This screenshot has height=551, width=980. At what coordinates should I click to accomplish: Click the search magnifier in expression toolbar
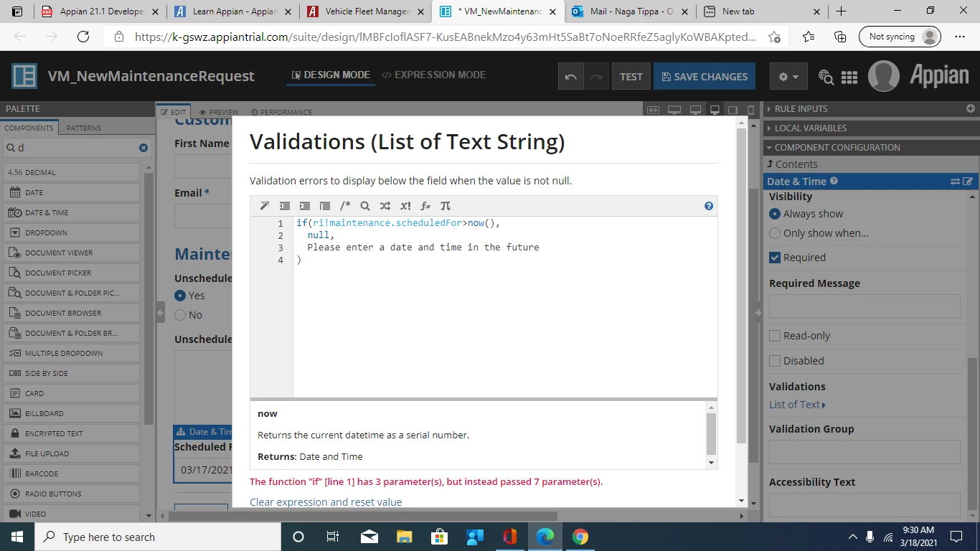point(365,206)
